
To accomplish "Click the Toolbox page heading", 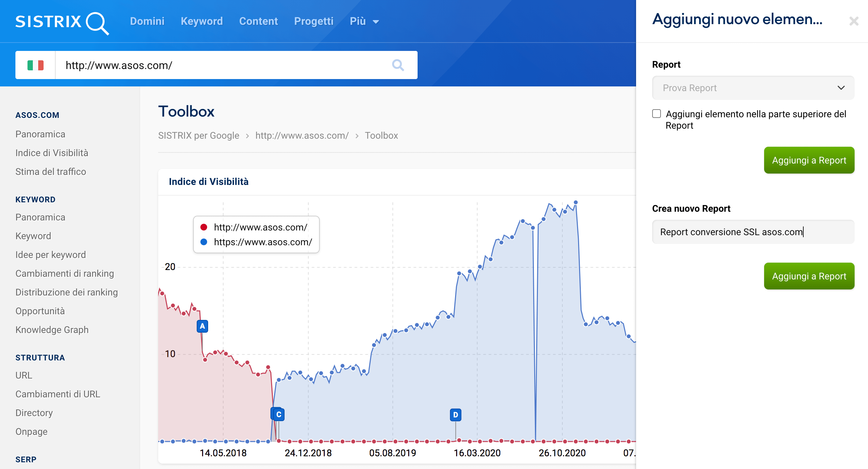I will tap(186, 111).
